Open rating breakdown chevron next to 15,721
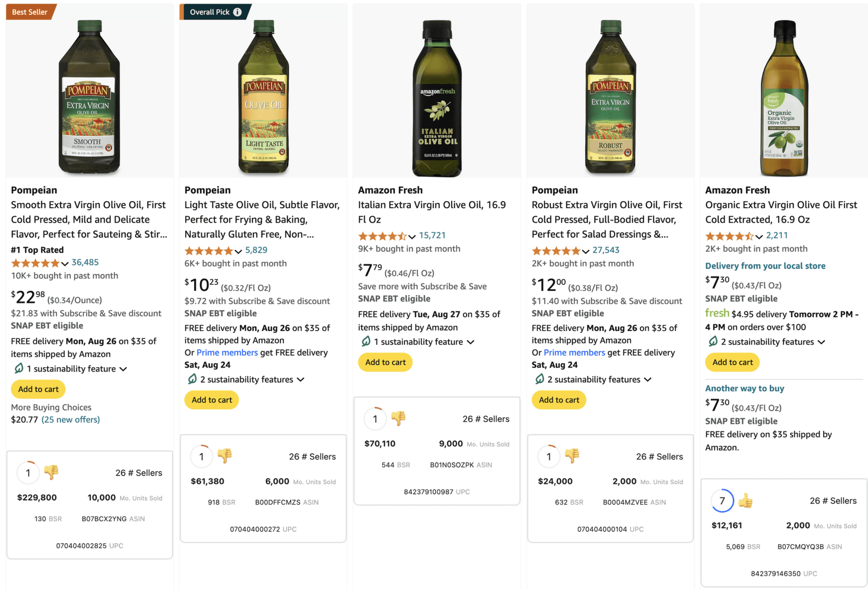Image resolution: width=868 pixels, height=590 pixels. (412, 236)
